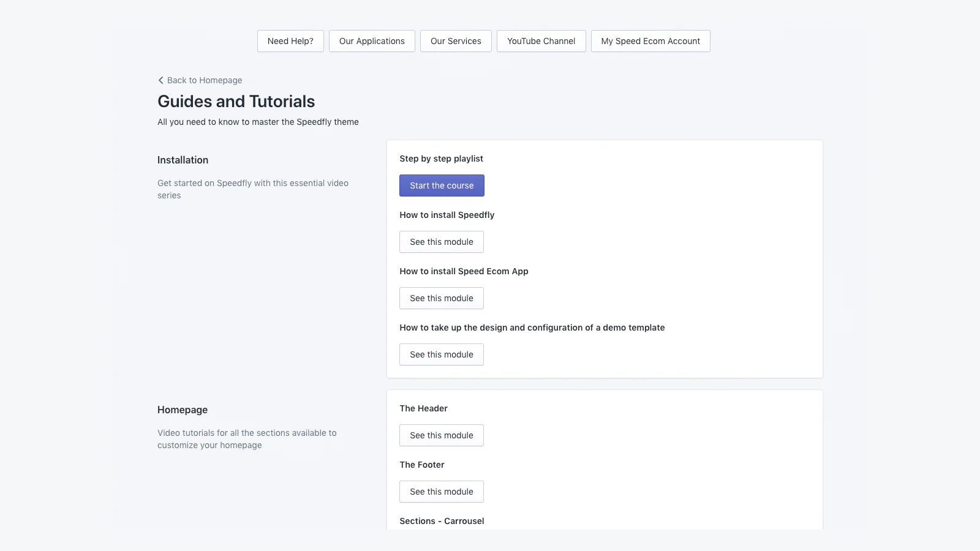Click the Sections - Carrousel heading

(x=442, y=521)
